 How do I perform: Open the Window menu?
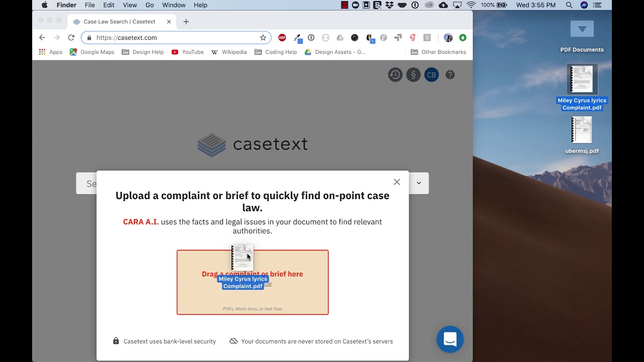click(x=174, y=5)
